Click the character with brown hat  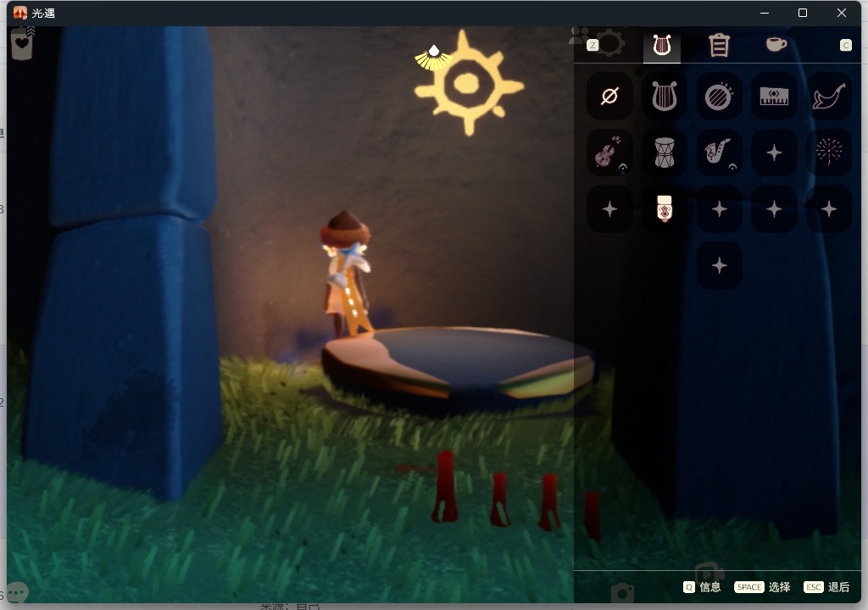pyautogui.click(x=347, y=274)
